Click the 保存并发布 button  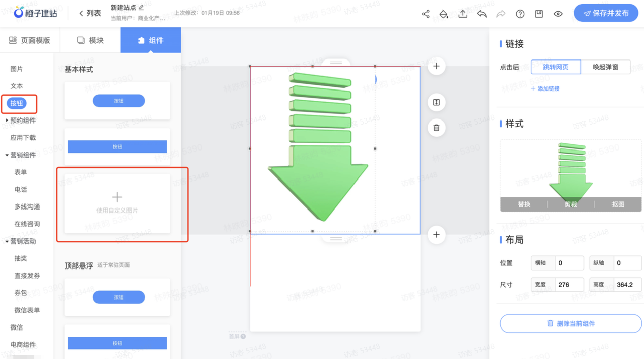point(606,13)
